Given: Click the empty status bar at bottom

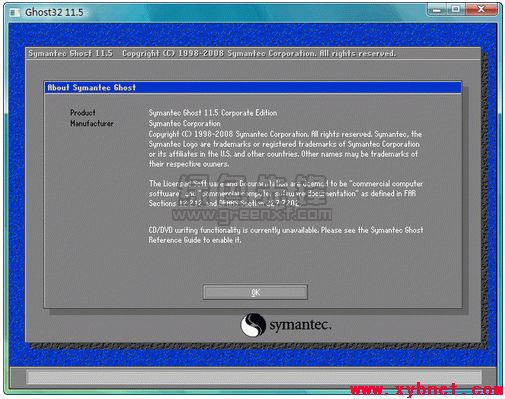Looking at the screenshot, I should (254, 377).
